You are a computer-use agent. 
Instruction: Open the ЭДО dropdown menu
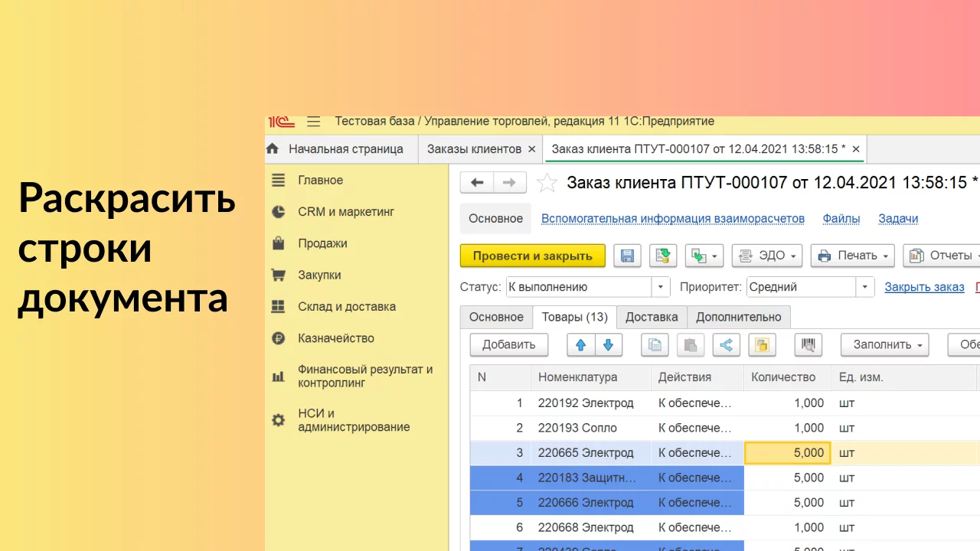pos(767,256)
